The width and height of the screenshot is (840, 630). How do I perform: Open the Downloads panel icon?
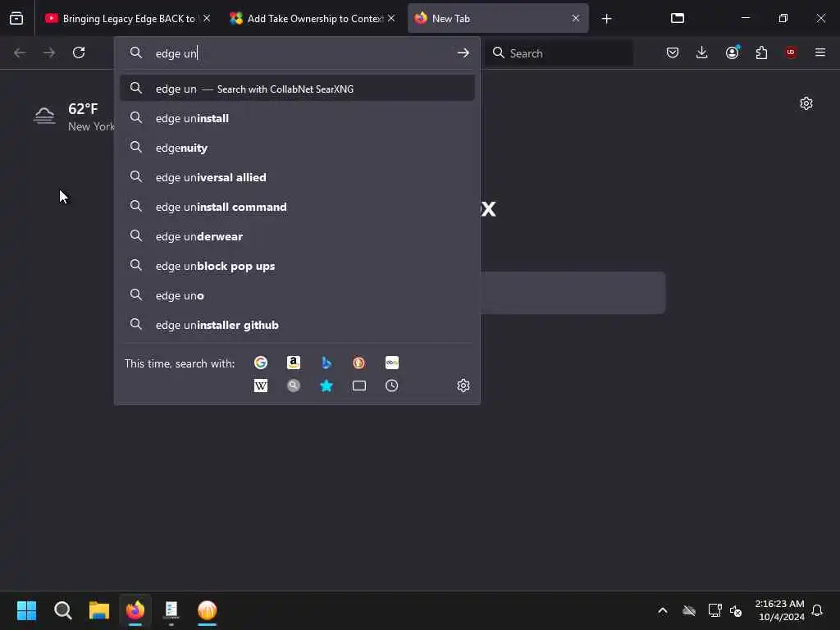pyautogui.click(x=702, y=52)
